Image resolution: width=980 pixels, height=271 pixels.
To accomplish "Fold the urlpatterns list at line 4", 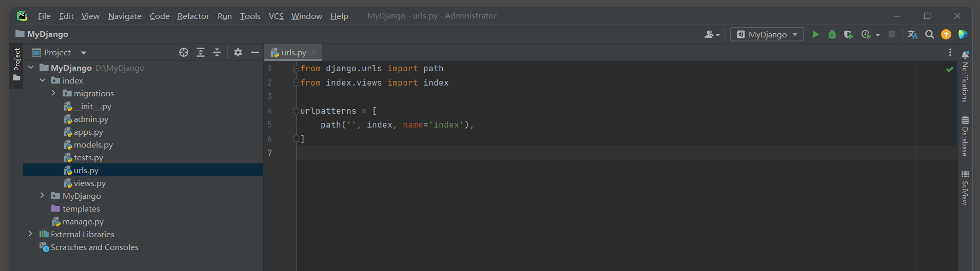I will point(296,111).
